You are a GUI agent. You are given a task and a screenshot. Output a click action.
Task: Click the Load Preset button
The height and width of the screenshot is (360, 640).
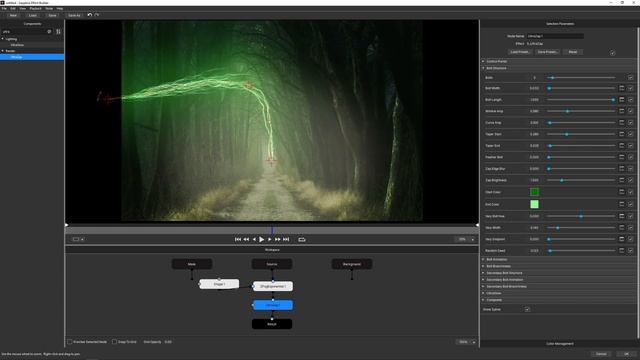[520, 52]
